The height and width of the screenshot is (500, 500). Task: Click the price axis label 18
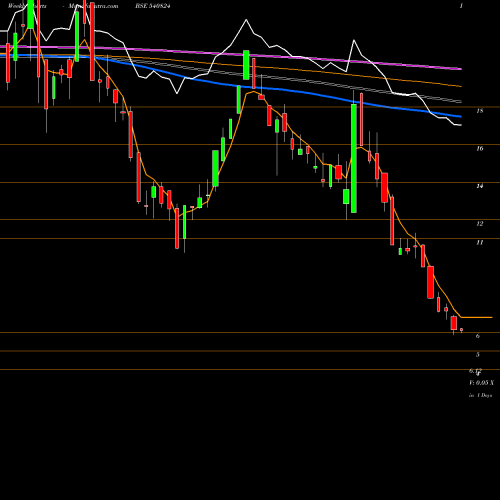(x=480, y=111)
